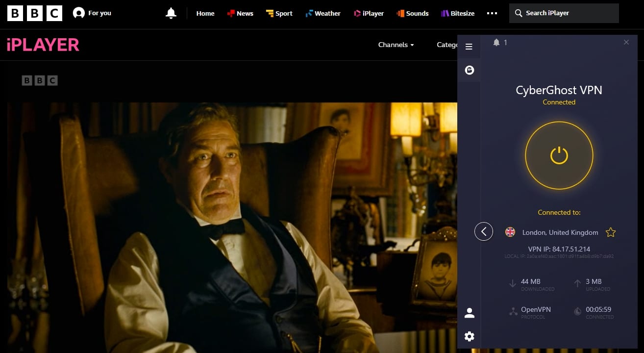Click the local IP address line
644x353 pixels.
[559, 256]
